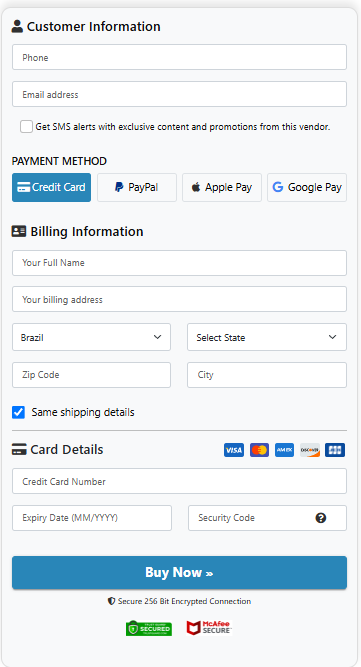Click the Card Details heading text
This screenshot has width=361, height=667.
click(67, 450)
